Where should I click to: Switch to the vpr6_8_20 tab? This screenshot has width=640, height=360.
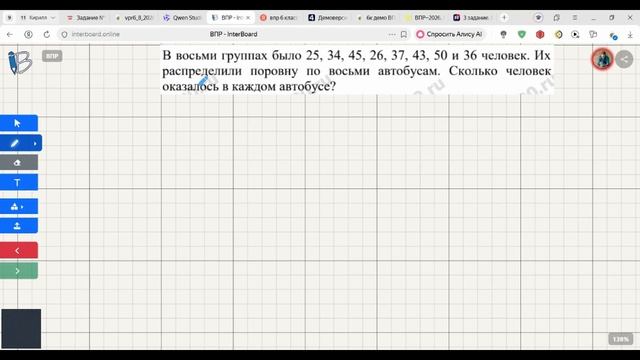135,18
